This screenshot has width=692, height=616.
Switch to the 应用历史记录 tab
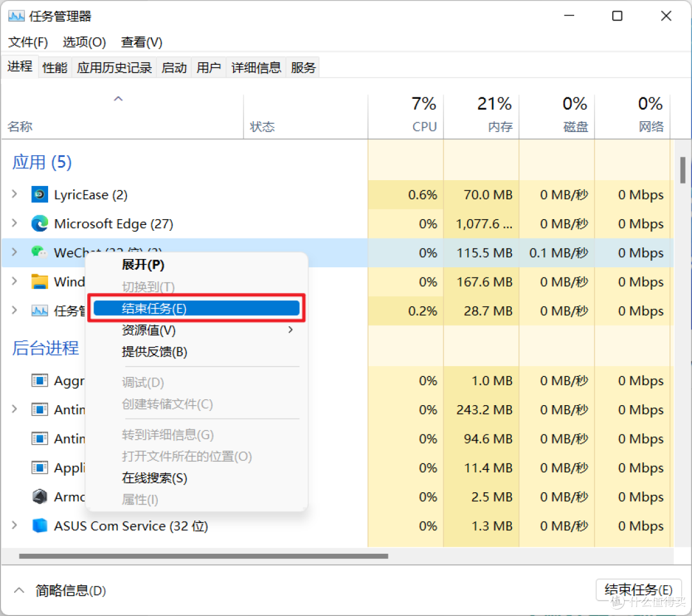coord(114,67)
